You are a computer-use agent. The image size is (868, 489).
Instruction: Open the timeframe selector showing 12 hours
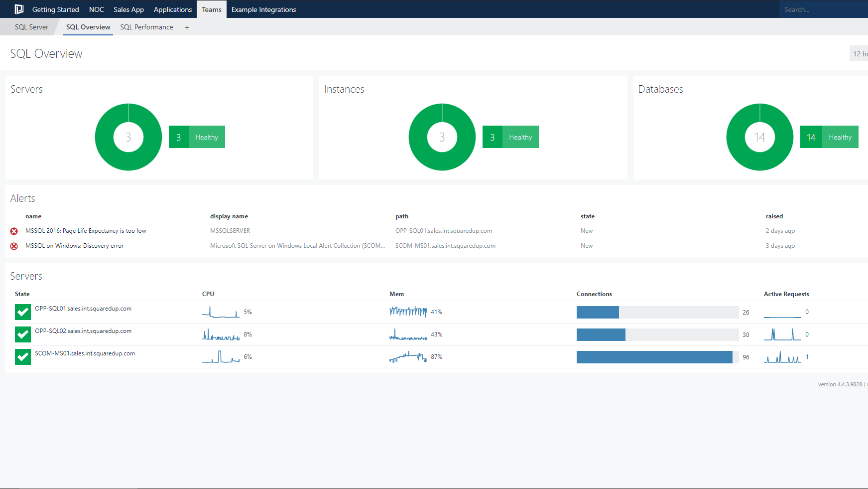click(859, 54)
